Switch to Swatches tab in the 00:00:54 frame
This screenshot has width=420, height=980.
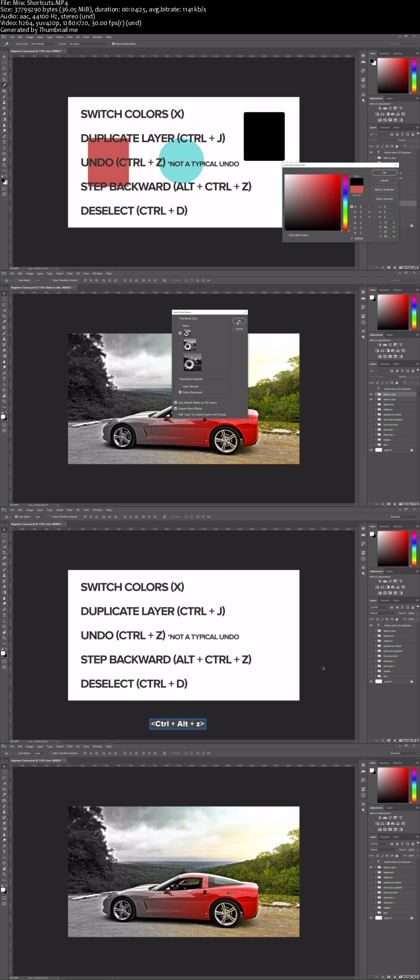pyautogui.click(x=384, y=53)
